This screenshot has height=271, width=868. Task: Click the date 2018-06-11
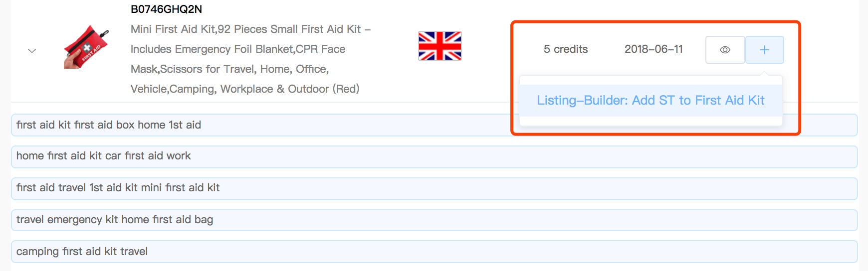point(653,49)
